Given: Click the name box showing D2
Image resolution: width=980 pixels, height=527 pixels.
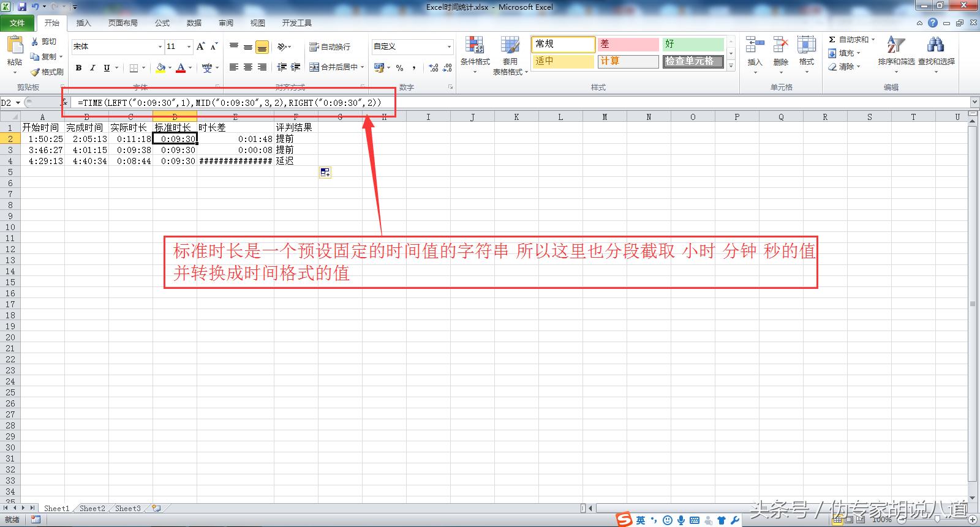Looking at the screenshot, I should tap(11, 102).
